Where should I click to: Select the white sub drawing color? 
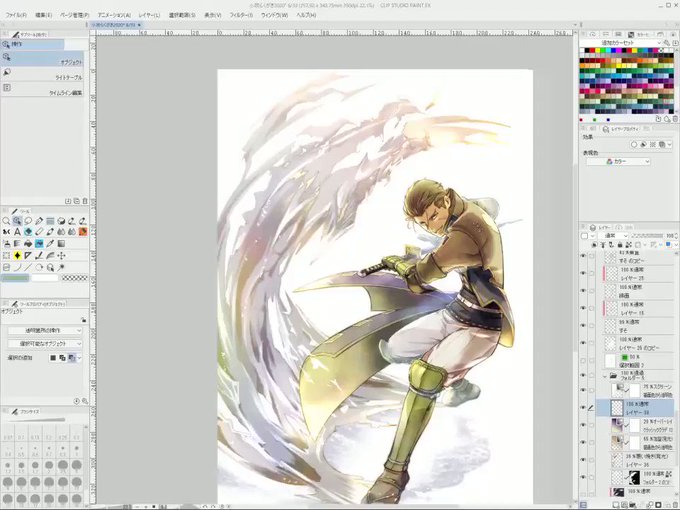coord(45,278)
